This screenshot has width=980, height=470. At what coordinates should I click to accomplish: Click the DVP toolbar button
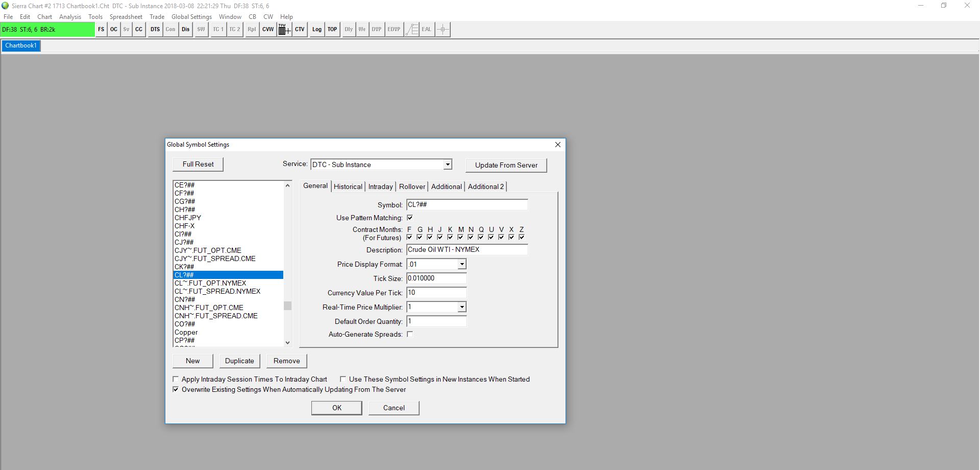377,30
